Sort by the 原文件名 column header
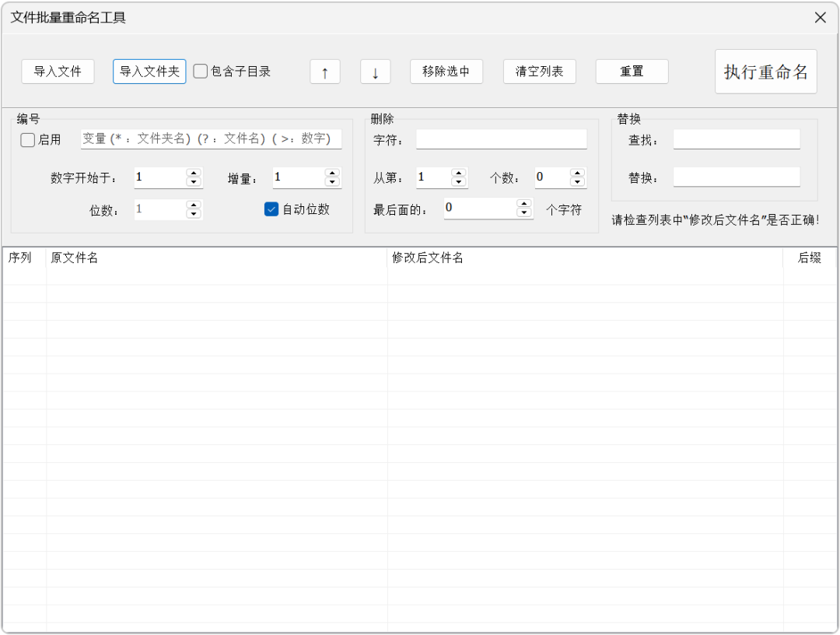This screenshot has width=840, height=635. 216,258
